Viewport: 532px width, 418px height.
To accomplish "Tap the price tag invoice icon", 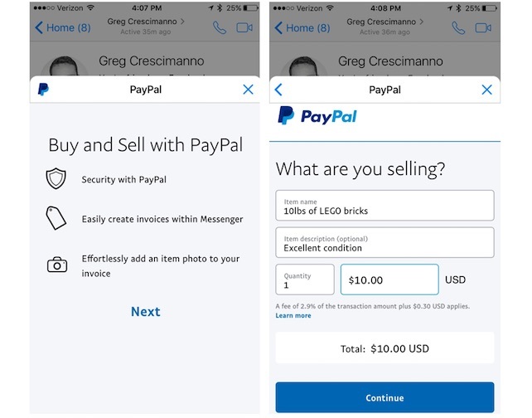I will click(x=56, y=219).
